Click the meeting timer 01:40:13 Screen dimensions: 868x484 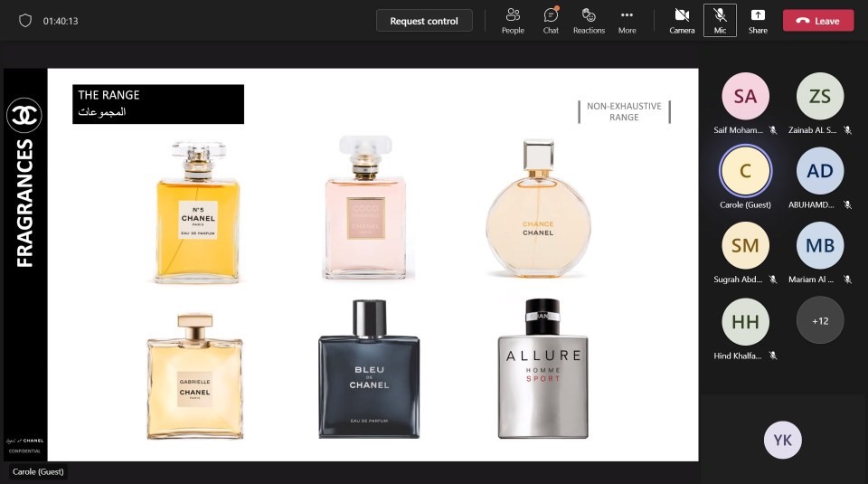[x=61, y=21]
